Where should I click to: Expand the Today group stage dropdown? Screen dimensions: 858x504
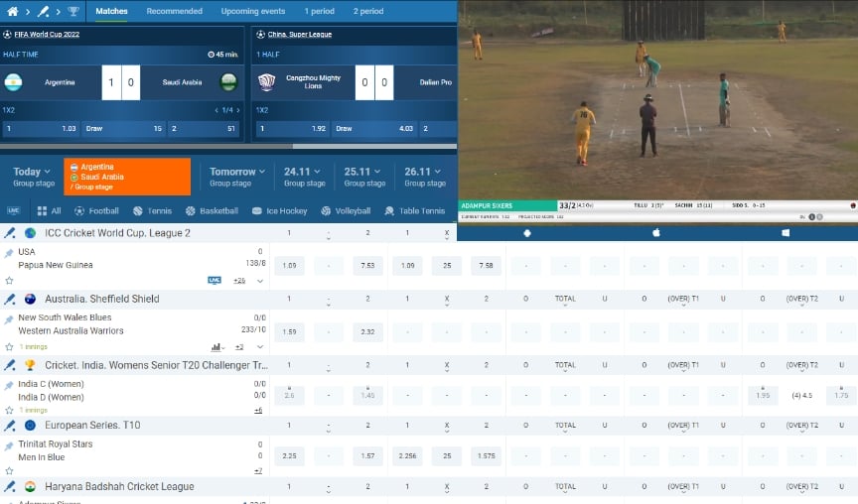(x=34, y=177)
